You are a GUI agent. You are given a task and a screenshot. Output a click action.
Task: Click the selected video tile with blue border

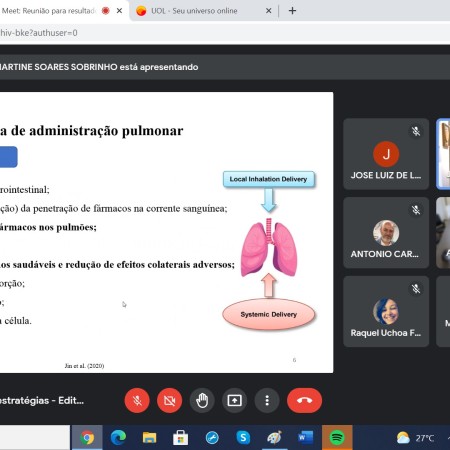click(443, 154)
